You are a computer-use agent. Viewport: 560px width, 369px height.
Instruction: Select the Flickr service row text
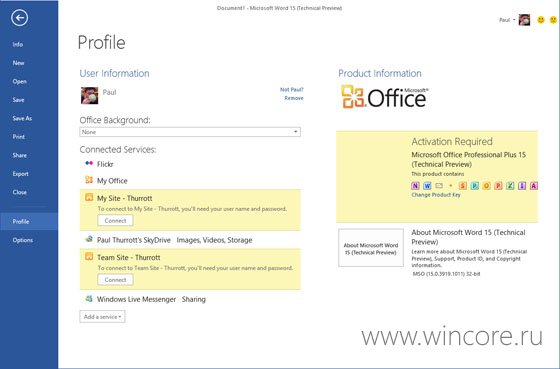click(x=105, y=164)
